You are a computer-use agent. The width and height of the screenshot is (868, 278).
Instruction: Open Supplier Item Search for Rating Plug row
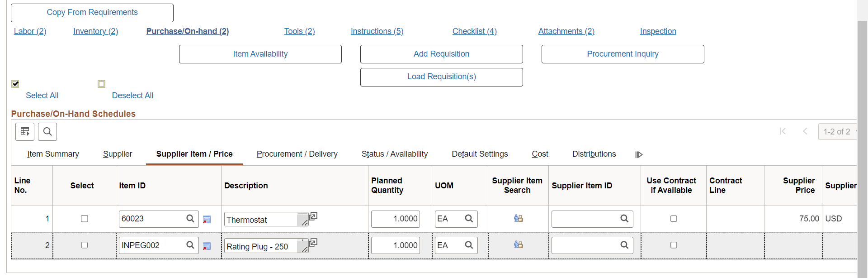pos(518,245)
